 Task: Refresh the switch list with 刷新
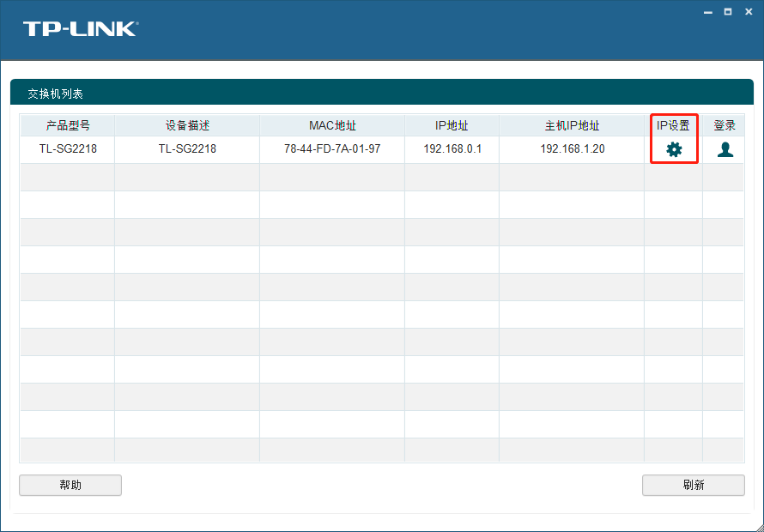(x=694, y=485)
